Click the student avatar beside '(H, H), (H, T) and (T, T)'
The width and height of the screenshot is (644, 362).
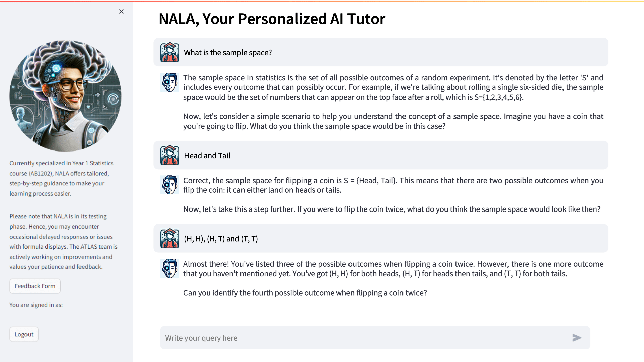(170, 238)
